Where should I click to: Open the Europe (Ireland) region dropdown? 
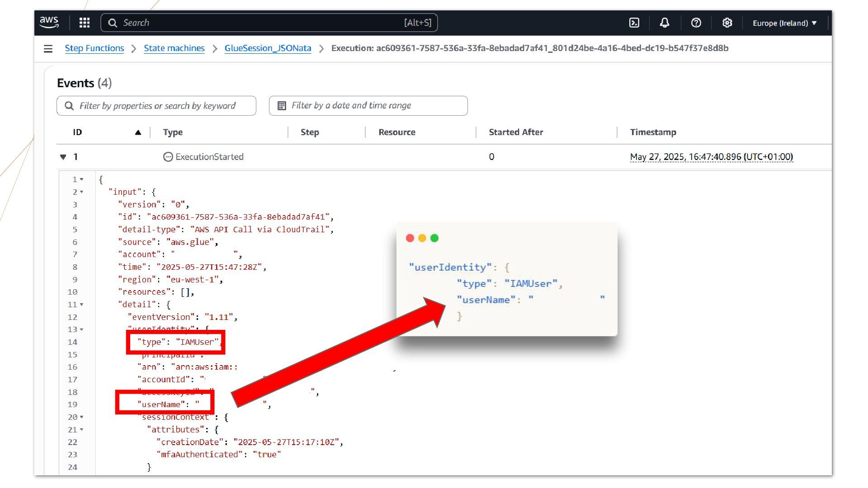[x=784, y=23]
